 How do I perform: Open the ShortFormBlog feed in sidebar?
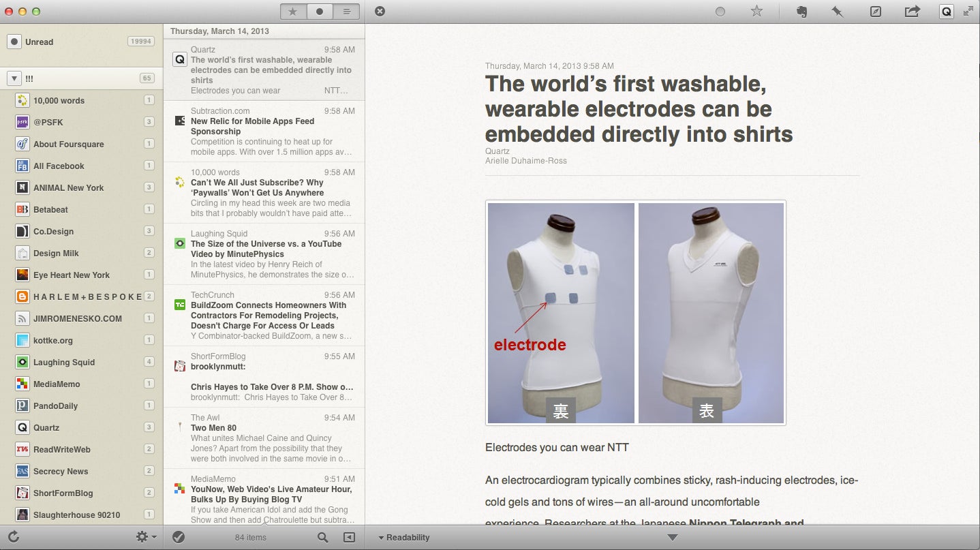[x=81, y=493]
